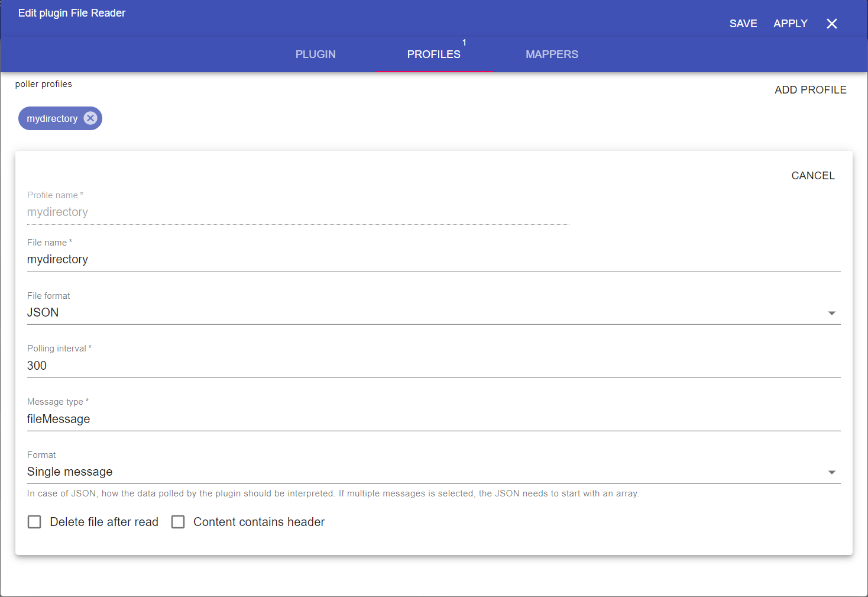Remove the mydirectory profile chip
This screenshot has height=597, width=868.
click(x=90, y=118)
